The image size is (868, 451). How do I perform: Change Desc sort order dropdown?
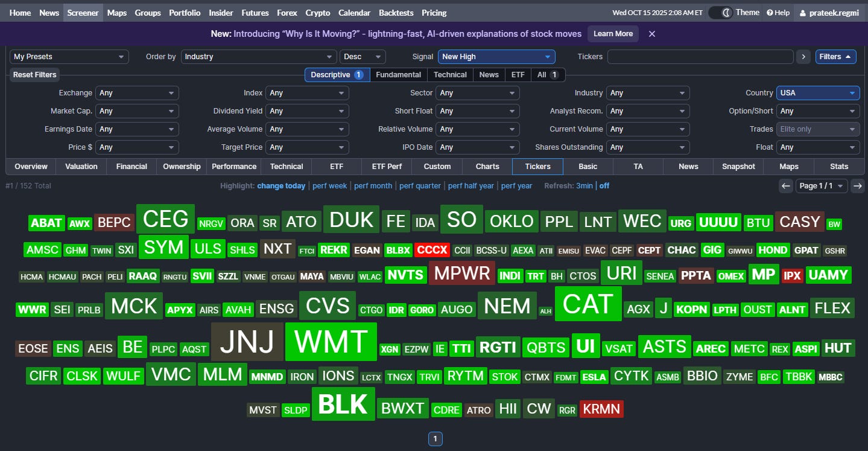coord(363,57)
